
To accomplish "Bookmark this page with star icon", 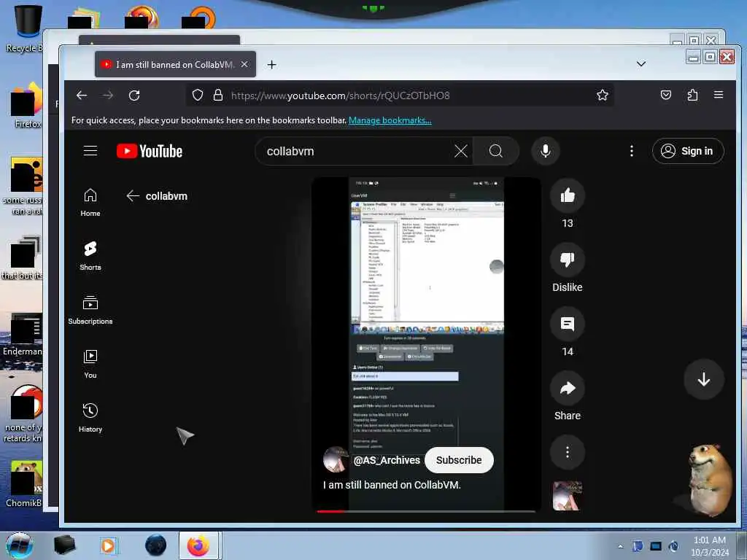I will coord(602,96).
